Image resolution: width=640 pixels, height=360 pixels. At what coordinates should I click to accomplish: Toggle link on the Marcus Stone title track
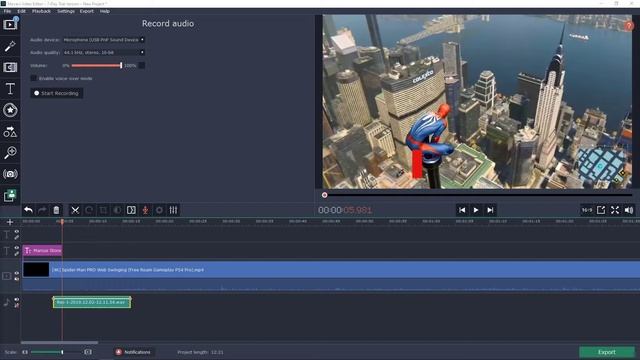click(x=17, y=253)
